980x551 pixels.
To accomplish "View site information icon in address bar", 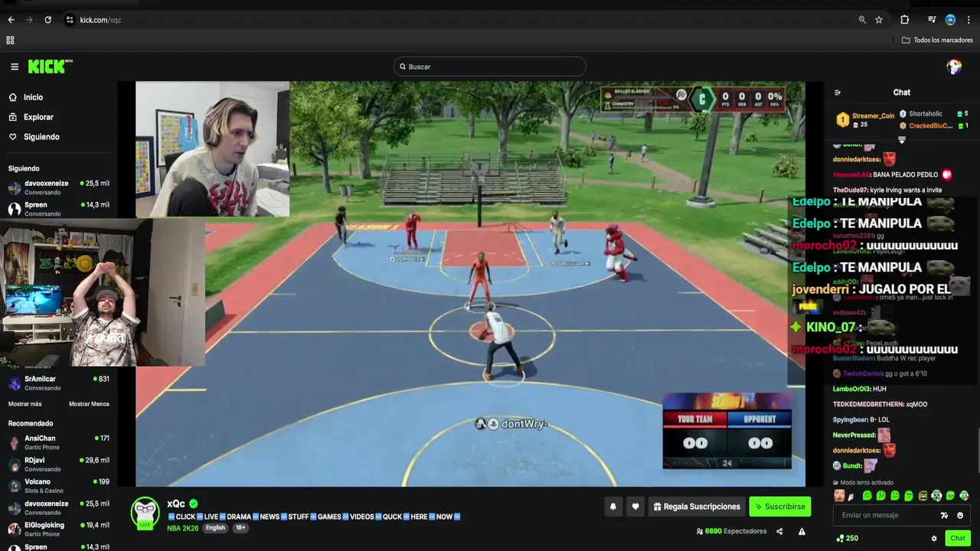I will 70,20.
